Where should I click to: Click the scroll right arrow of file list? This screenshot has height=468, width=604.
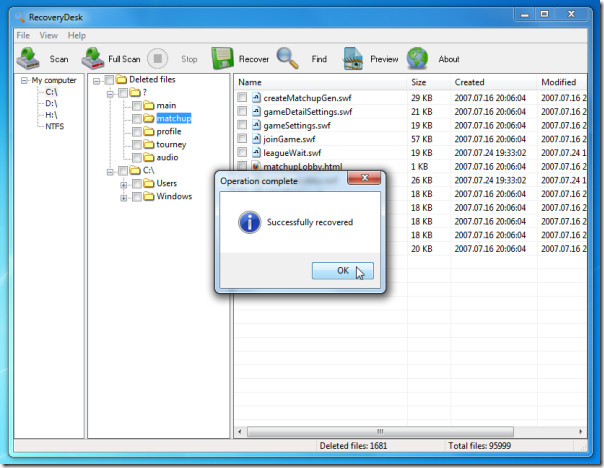(x=581, y=431)
